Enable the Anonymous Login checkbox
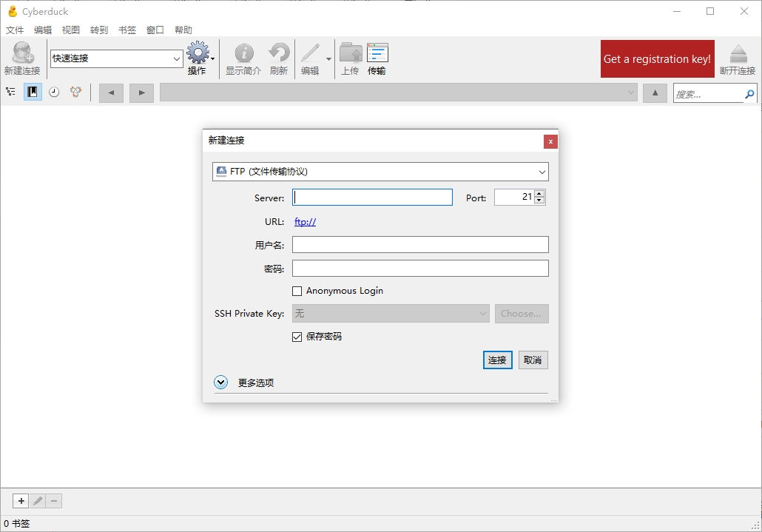The height and width of the screenshot is (532, 762). [x=297, y=291]
